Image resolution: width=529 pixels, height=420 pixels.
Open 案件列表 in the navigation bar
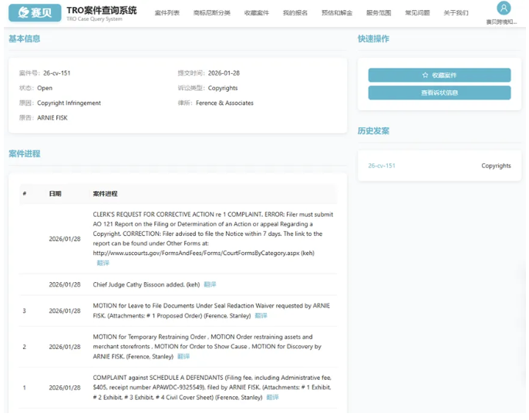coord(167,13)
